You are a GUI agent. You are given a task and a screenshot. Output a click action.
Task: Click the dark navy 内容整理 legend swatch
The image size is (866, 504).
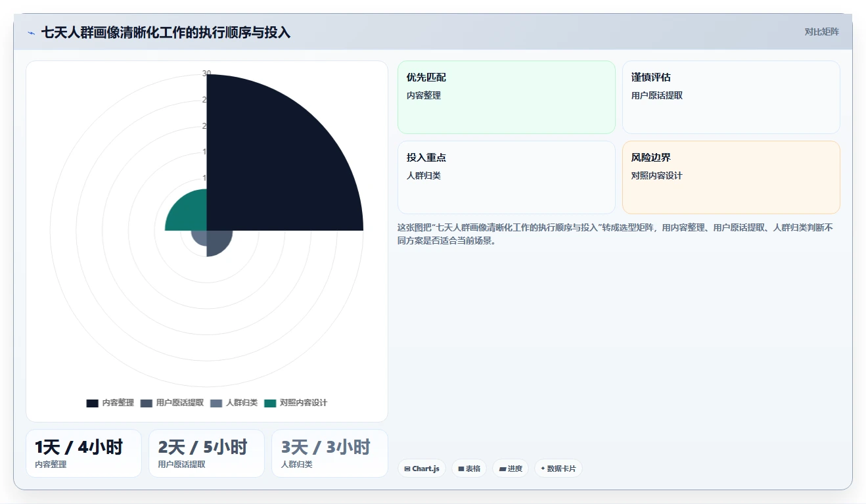[x=93, y=403]
